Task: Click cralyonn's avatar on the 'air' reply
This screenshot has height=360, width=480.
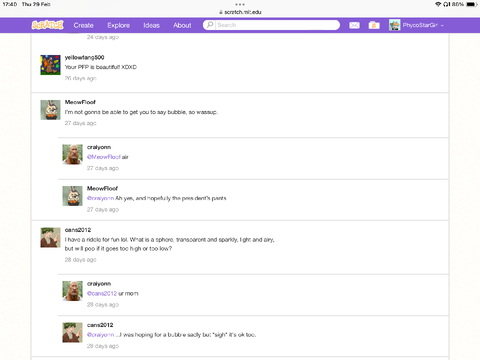Action: [x=72, y=154]
